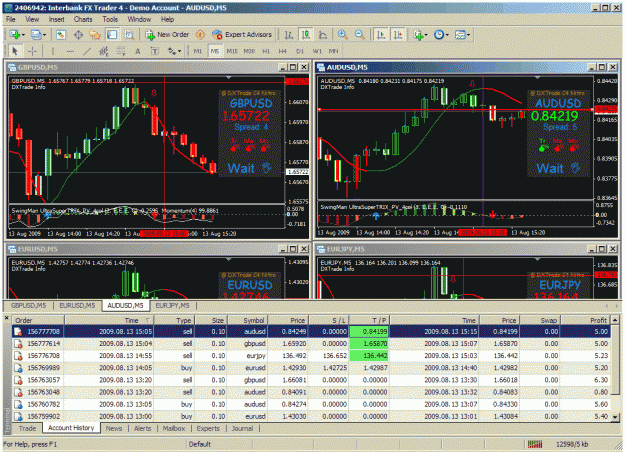Select the Arrows objects tool
The image size is (625, 452).
pyautogui.click(x=172, y=51)
